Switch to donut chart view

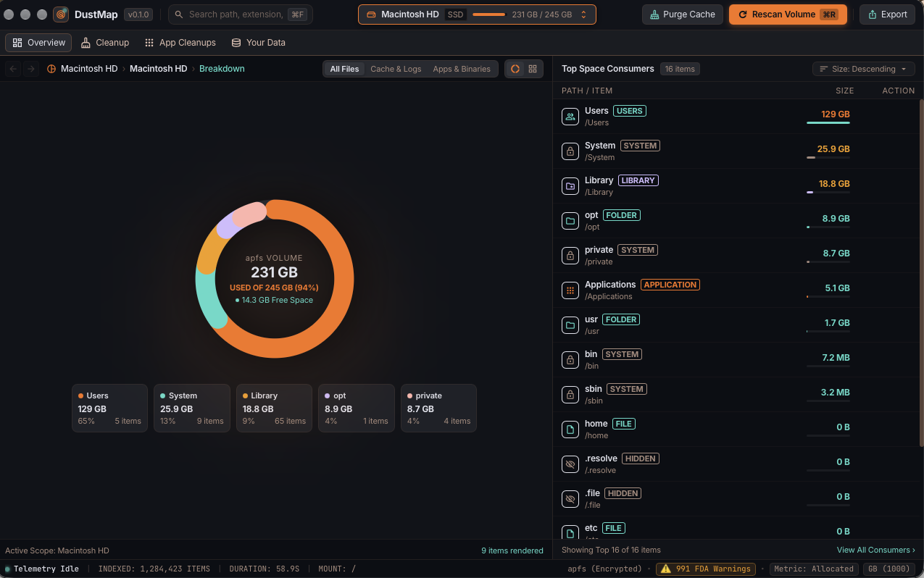point(515,69)
